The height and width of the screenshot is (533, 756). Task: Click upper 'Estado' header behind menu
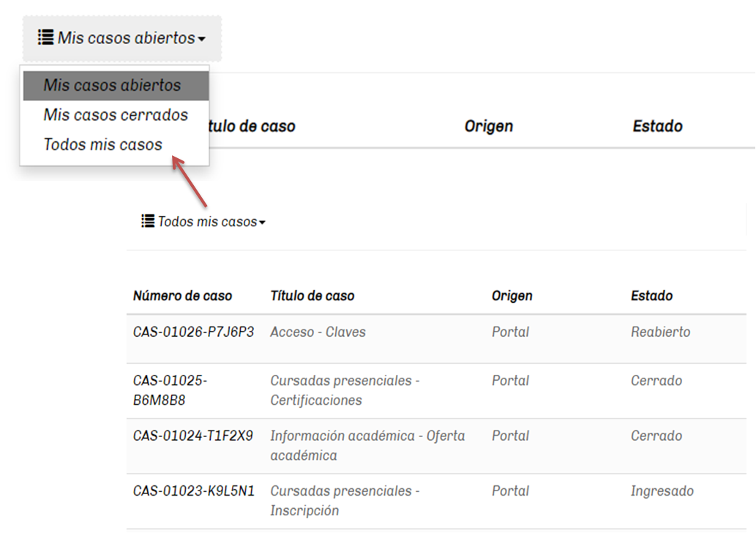pyautogui.click(x=657, y=127)
